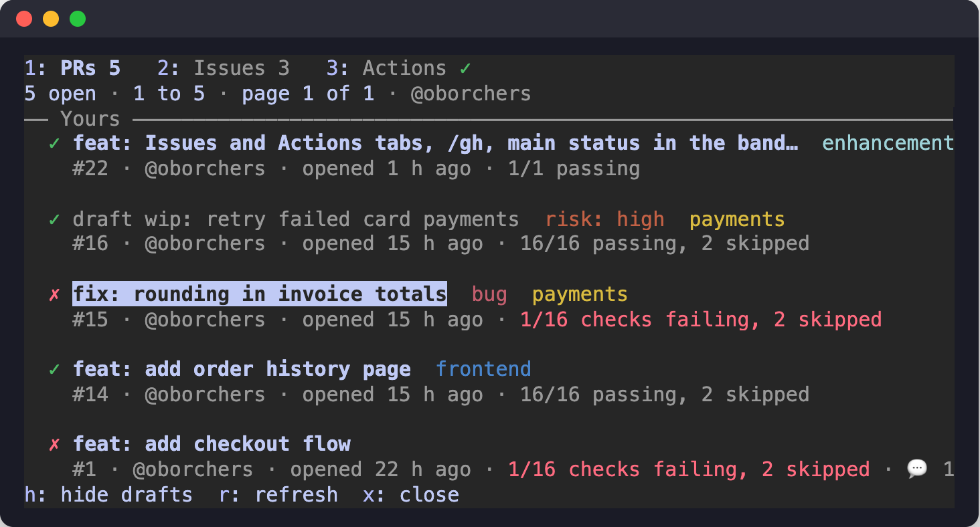
Task: Click 'opened 1 h ago' on PR #22
Action: [386, 169]
